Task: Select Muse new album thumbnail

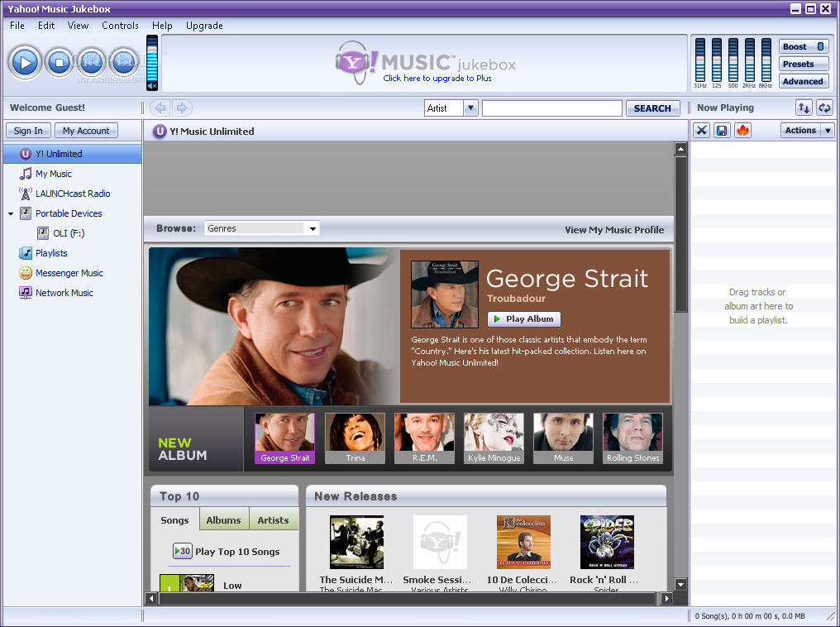Action: coord(563,438)
